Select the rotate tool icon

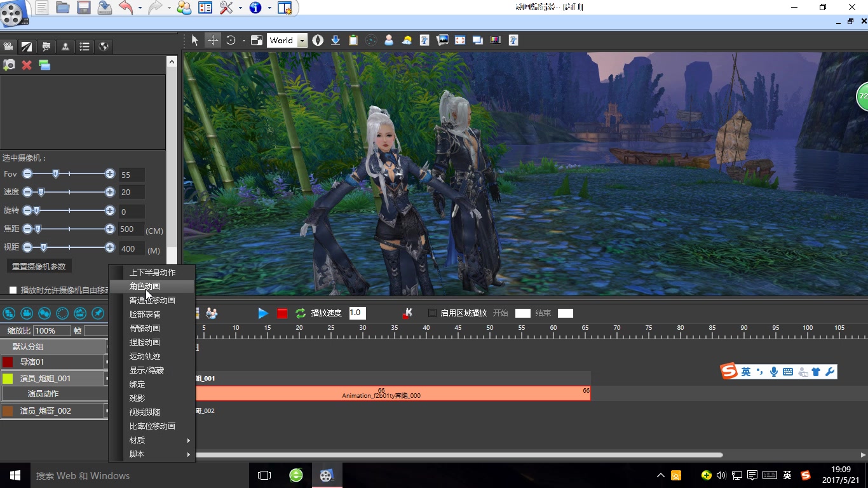click(231, 40)
